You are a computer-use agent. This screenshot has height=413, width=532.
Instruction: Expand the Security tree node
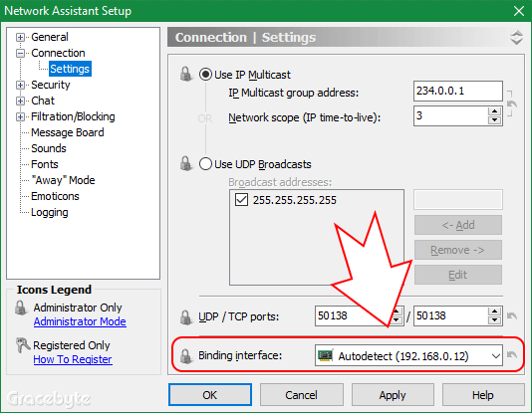[20, 85]
